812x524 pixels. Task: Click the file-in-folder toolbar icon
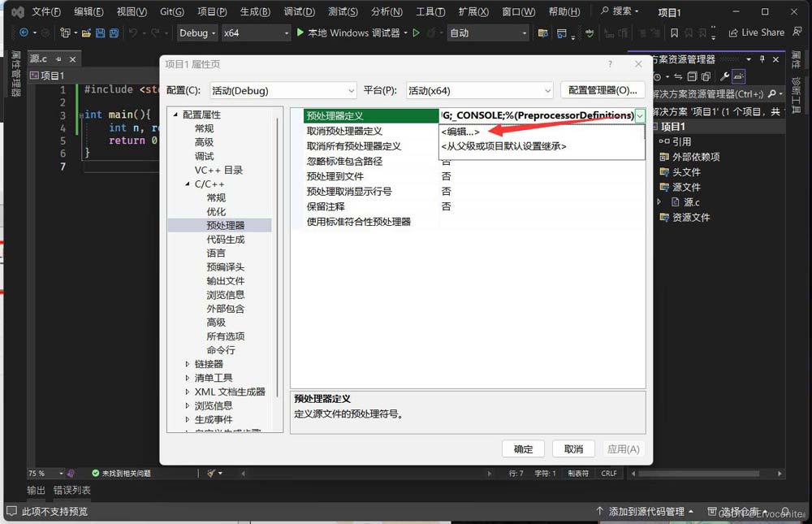click(542, 33)
